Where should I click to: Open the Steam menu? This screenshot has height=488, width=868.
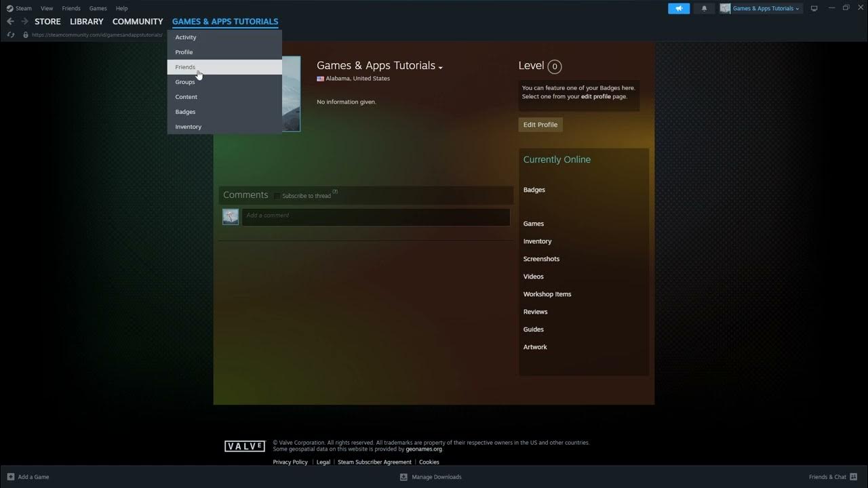(x=24, y=8)
